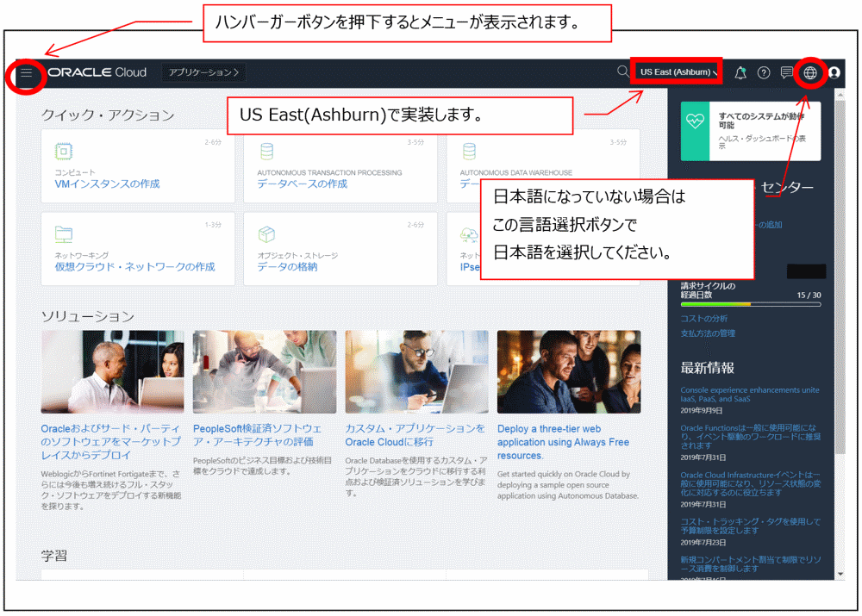This screenshot has width=862, height=616.
Task: Click the billing cycle progress bar
Action: [751, 304]
